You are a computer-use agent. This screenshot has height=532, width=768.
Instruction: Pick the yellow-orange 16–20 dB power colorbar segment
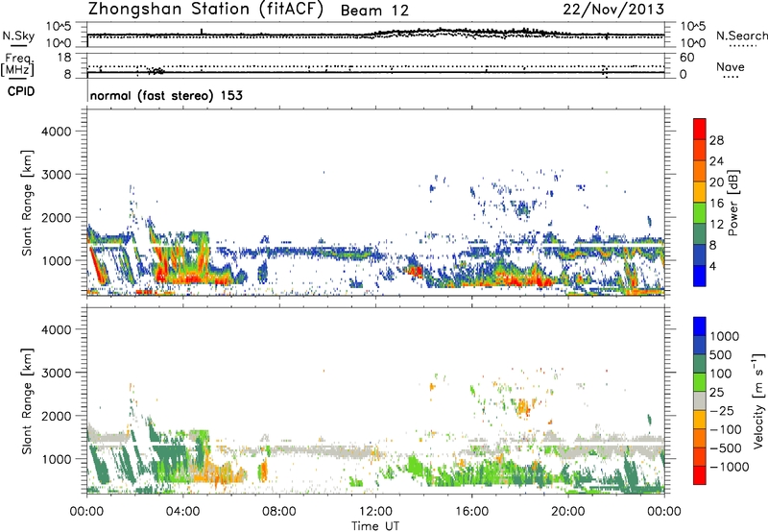point(700,192)
